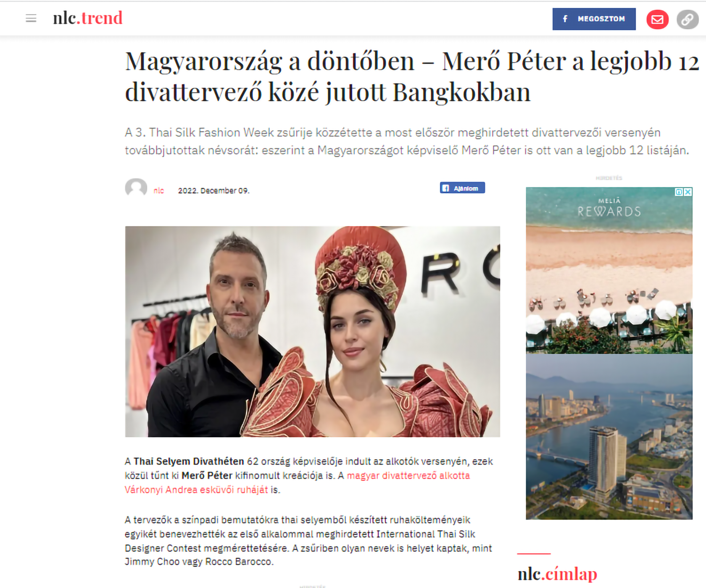
Task: Open the nlc.címlap section heading
Action: click(557, 574)
